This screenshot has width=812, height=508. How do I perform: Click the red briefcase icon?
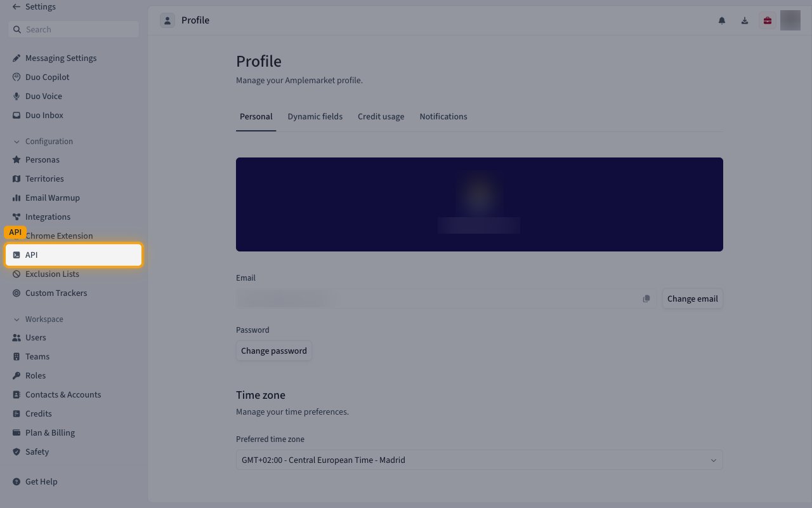(x=768, y=20)
